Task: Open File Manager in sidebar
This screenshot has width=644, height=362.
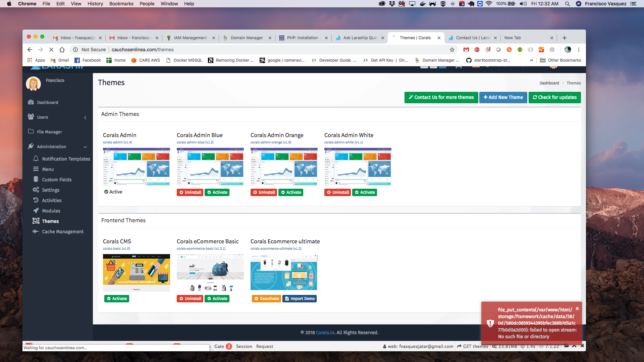Action: [49, 132]
